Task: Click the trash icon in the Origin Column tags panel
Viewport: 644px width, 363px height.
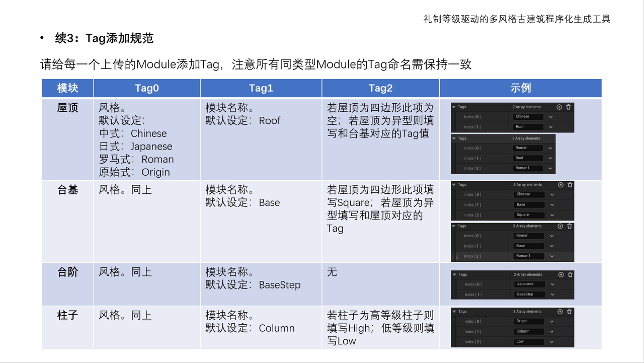Action: [x=570, y=312]
